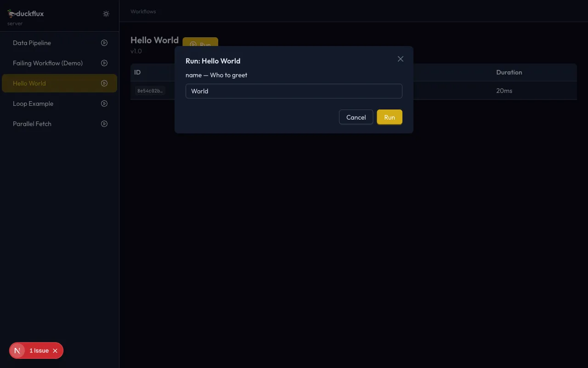This screenshot has width=588, height=368.
Task: Dismiss the 1 Issue badge with X
Action: pos(55,351)
